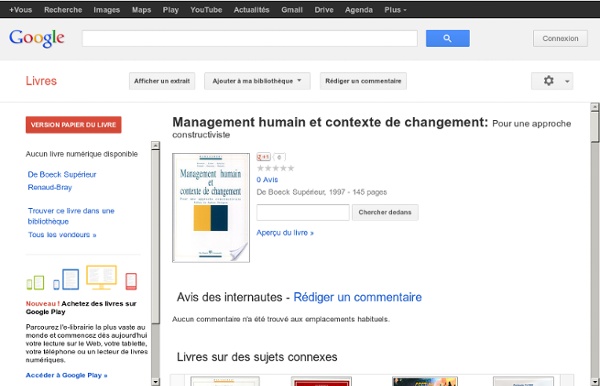Open the Livres heading link
This screenshot has height=386, width=600.
(41, 81)
